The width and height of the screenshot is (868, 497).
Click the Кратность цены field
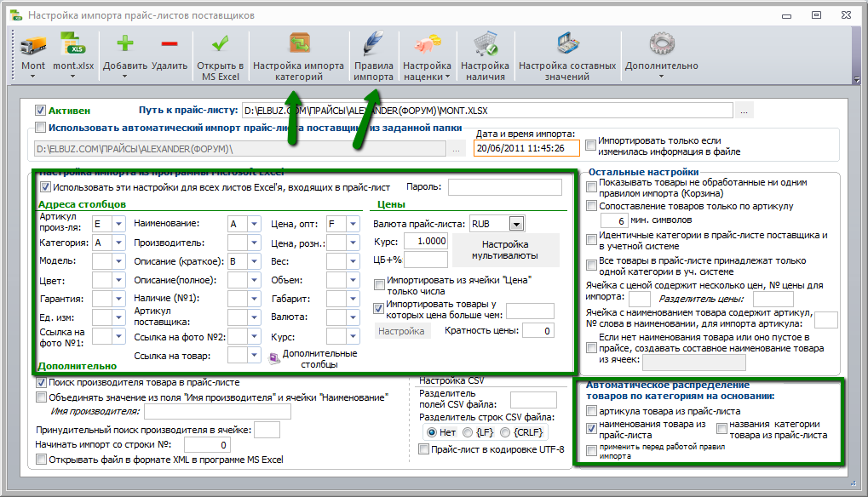538,331
